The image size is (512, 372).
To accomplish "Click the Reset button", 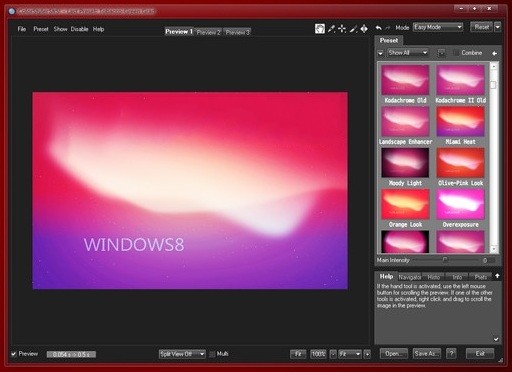I will pos(481,27).
